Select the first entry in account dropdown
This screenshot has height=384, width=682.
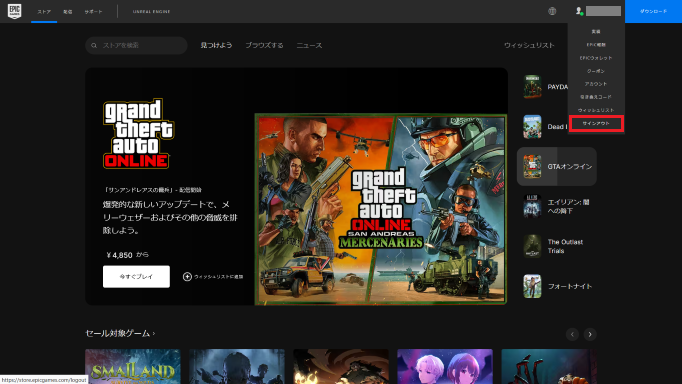pyautogui.click(x=596, y=31)
